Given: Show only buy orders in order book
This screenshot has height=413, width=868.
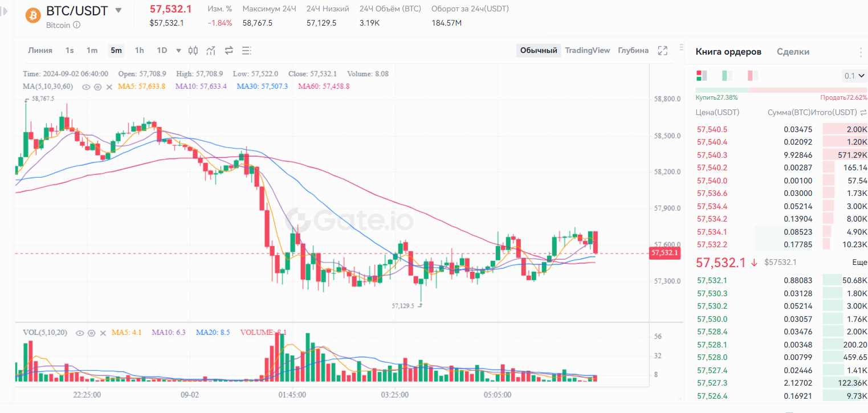Looking at the screenshot, I should coord(727,76).
